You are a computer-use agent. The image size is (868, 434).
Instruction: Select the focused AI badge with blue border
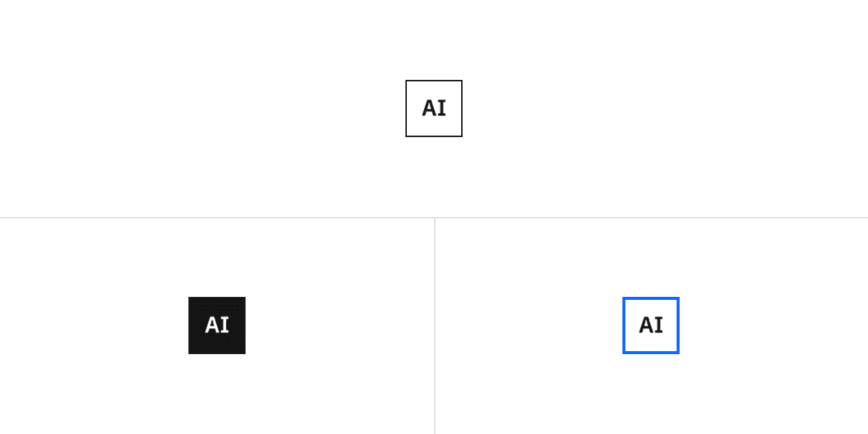651,325
